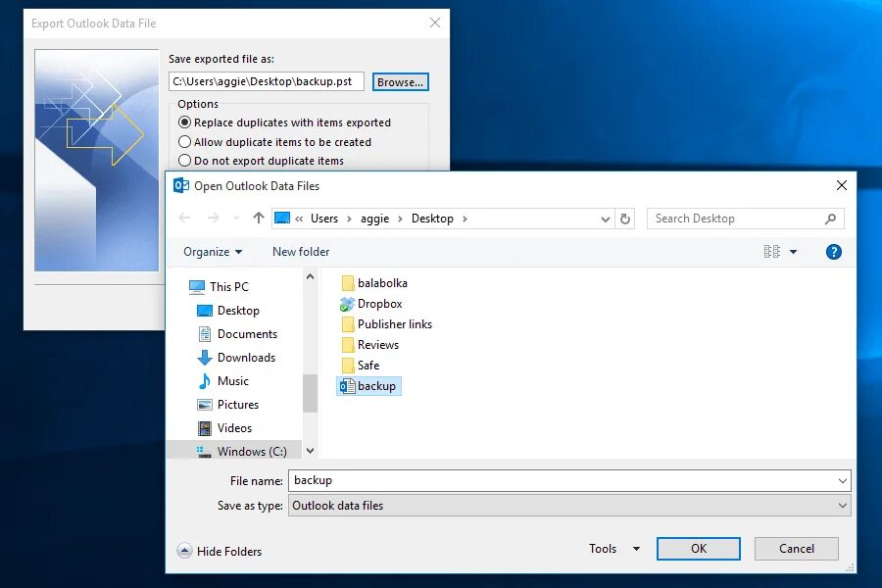Image resolution: width=882 pixels, height=588 pixels.
Task: Select Replace duplicates with items exported
Action: pyautogui.click(x=185, y=122)
